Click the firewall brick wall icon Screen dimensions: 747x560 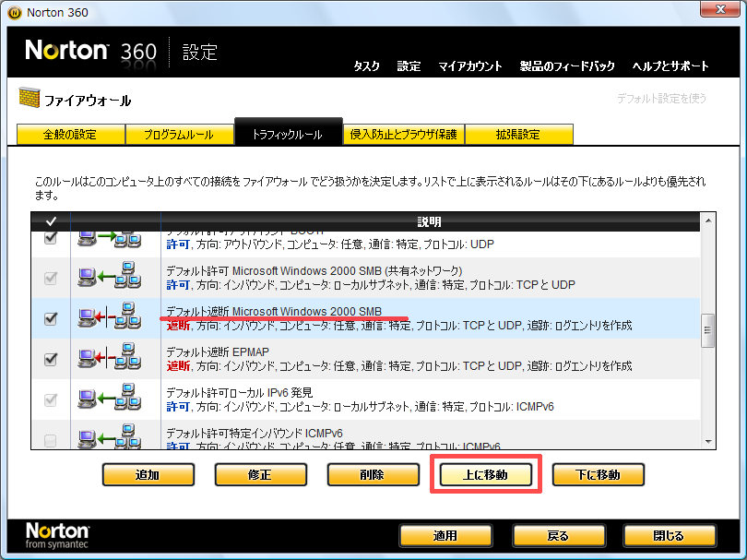30,99
